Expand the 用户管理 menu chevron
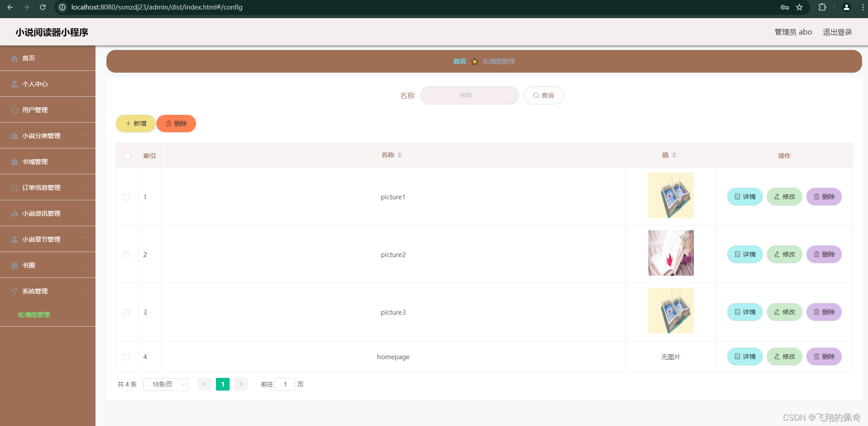 (84, 109)
